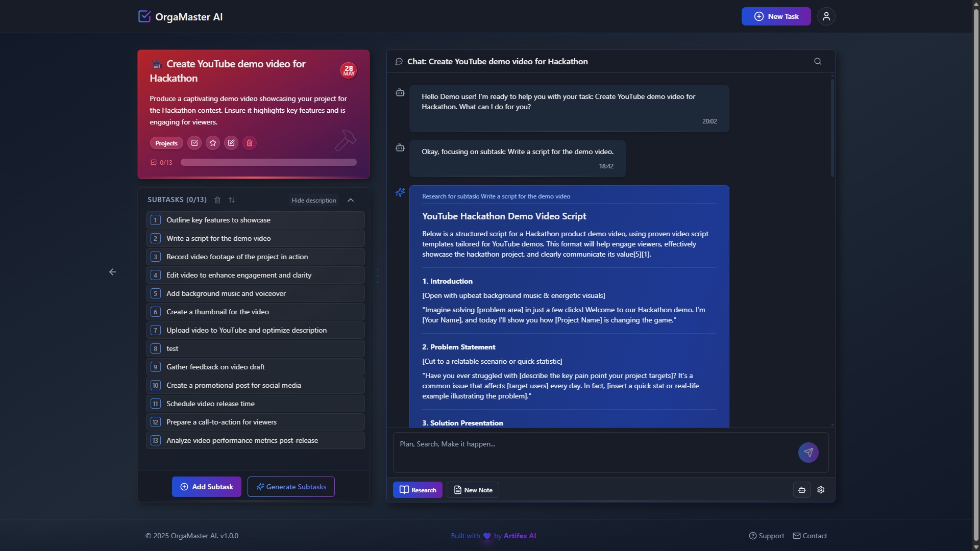
Task: Send the message with the paper plane icon
Action: click(x=808, y=453)
